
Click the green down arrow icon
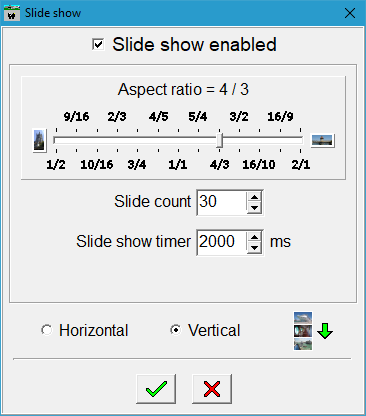coord(325,331)
